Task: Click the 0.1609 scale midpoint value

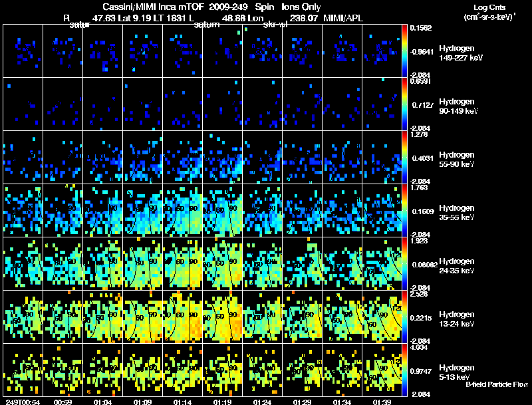Action: click(423, 211)
